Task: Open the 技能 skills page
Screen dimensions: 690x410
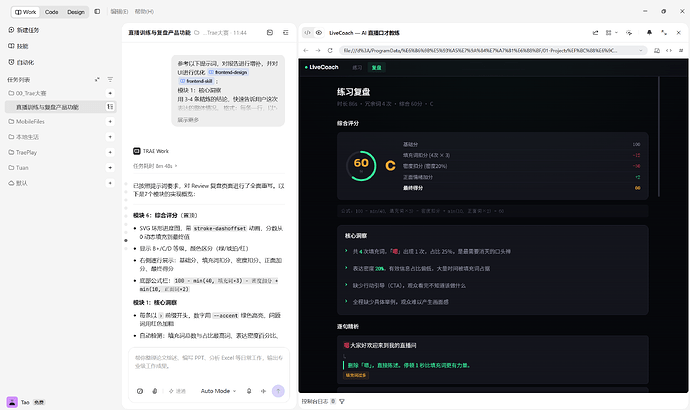Action: (18, 46)
